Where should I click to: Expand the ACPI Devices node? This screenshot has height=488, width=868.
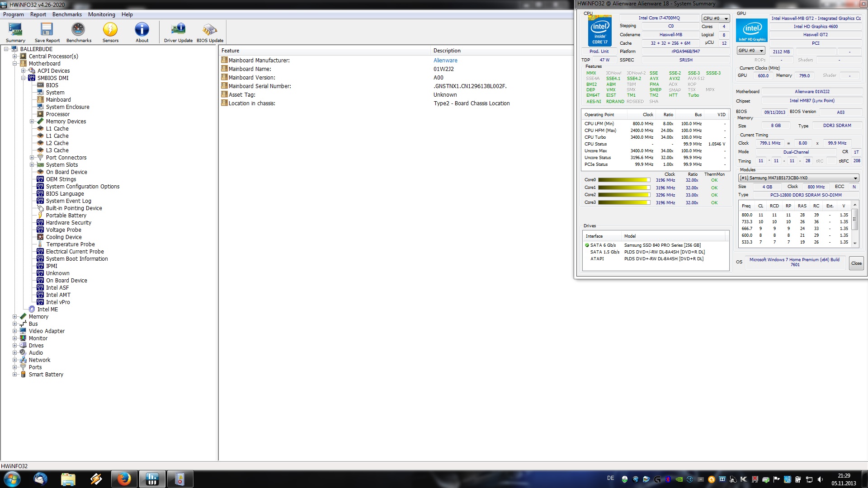click(24, 71)
